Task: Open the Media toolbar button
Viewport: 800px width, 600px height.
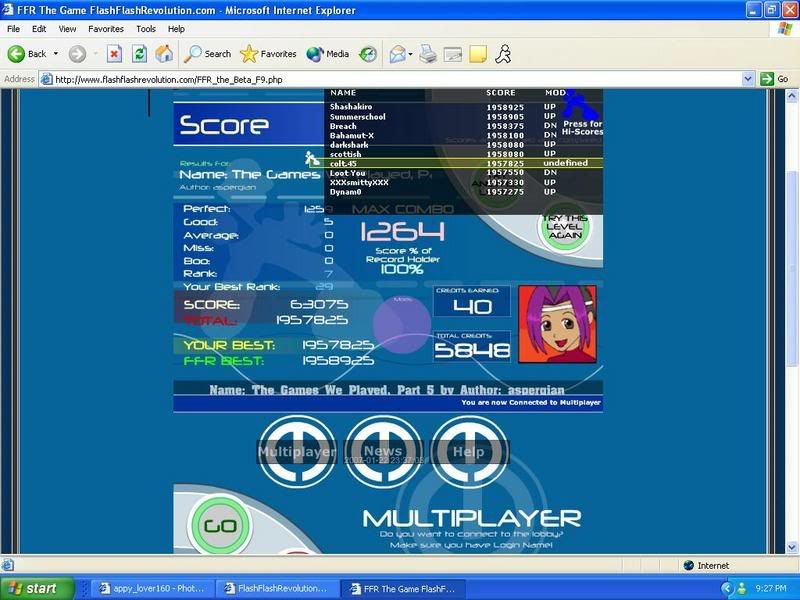Action: (328, 54)
